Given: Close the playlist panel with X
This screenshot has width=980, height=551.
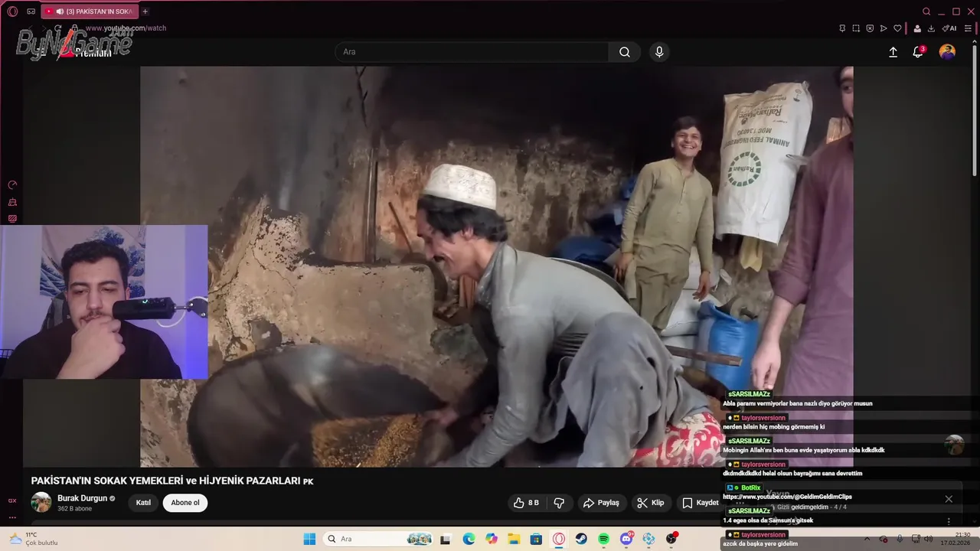Looking at the screenshot, I should pyautogui.click(x=949, y=499).
